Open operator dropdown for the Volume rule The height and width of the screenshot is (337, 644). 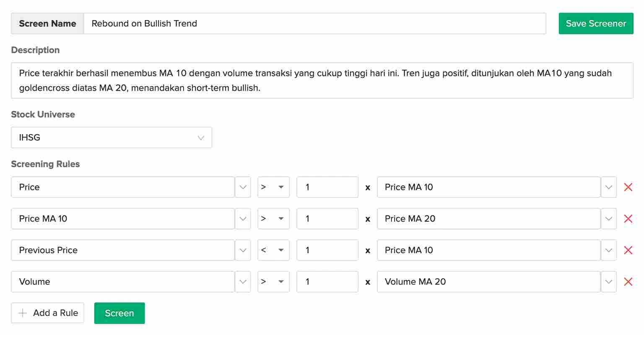pos(273,282)
